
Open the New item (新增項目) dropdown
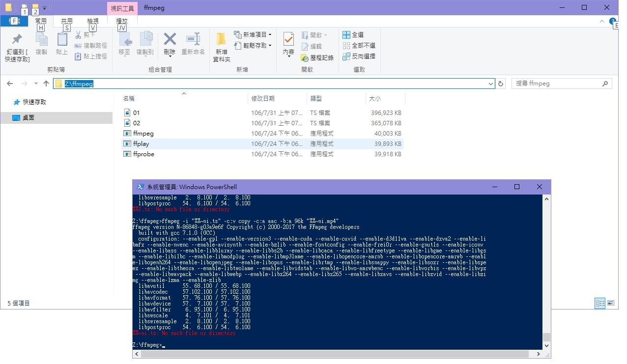coord(253,35)
